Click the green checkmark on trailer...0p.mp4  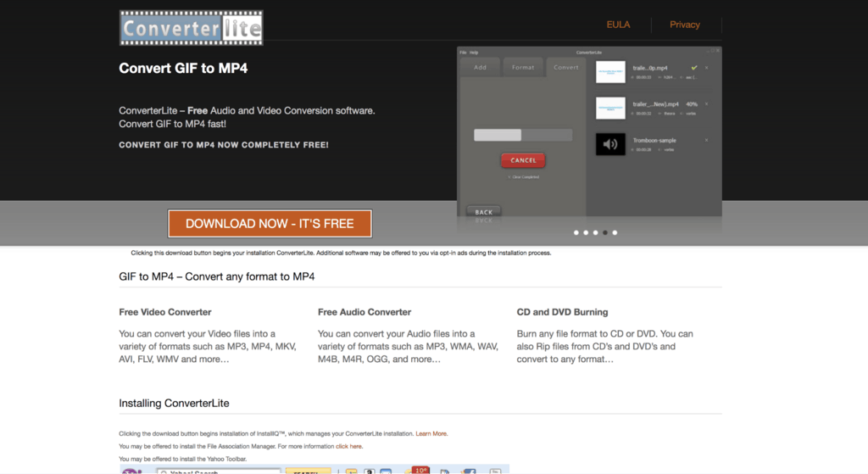coord(694,68)
